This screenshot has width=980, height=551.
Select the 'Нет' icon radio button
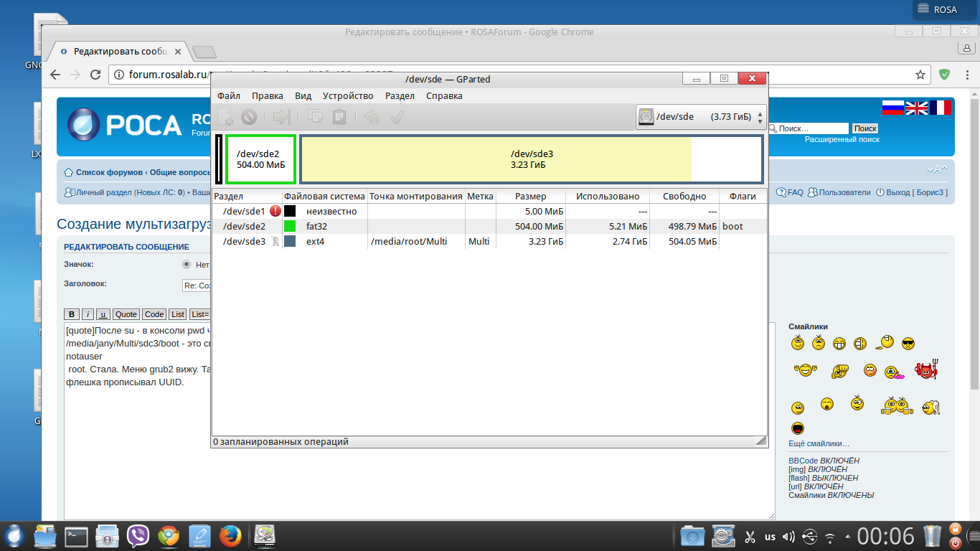click(187, 264)
